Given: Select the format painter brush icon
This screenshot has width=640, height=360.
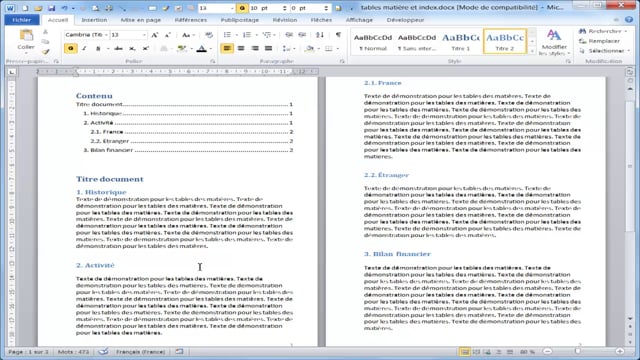Looking at the screenshot, I should (x=45, y=52).
